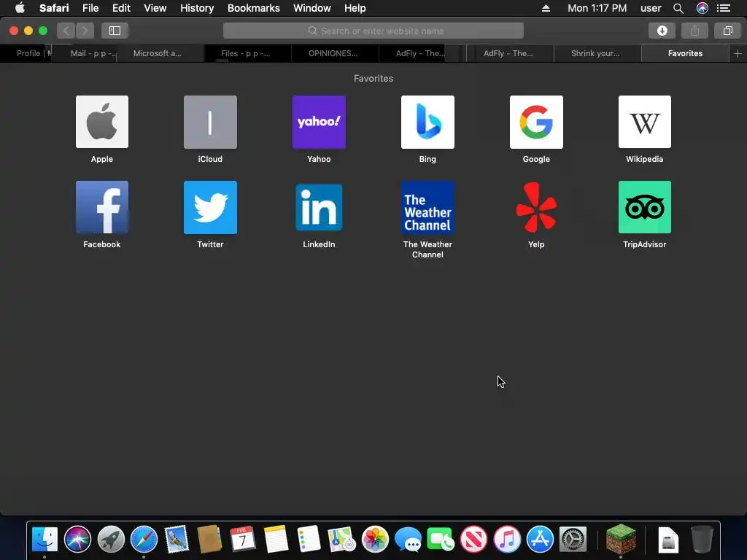Open the TripAdvisor favorite
The height and width of the screenshot is (560, 747).
645,207
